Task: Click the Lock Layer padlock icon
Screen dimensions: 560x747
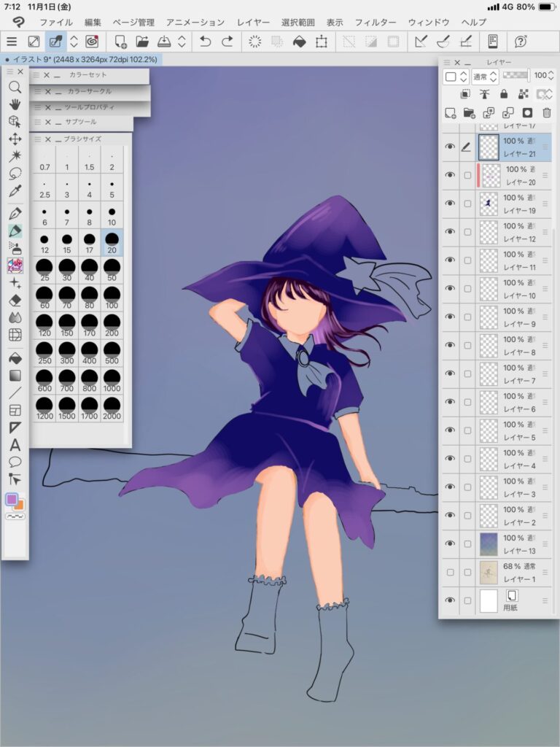Action: tap(504, 94)
